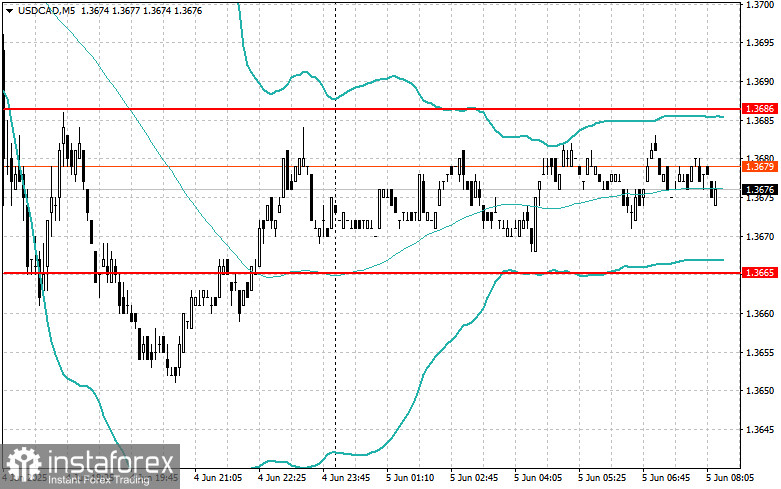Click the 1.3695 price scale value
The image size is (781, 489).
(760, 43)
